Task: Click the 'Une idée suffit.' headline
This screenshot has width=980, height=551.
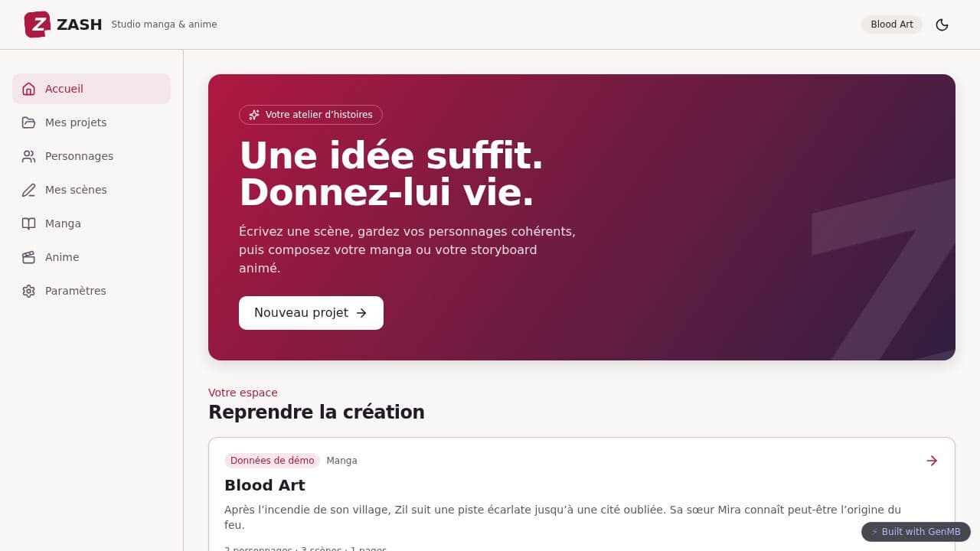Action: [x=391, y=156]
